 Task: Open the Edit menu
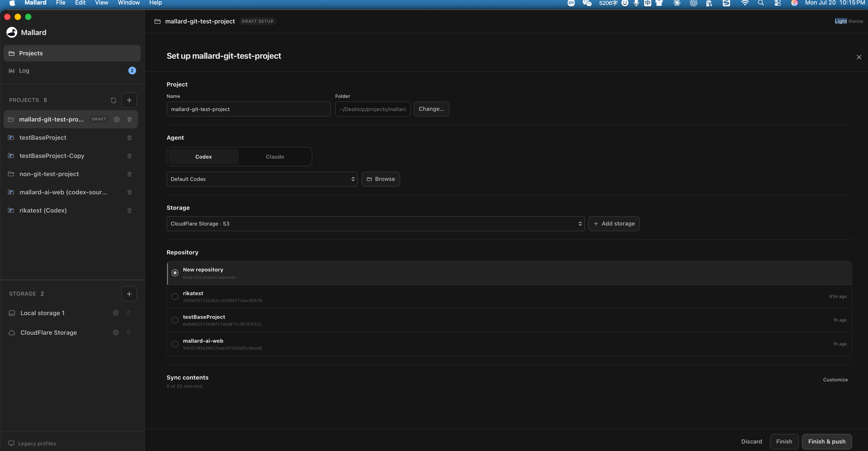(80, 3)
